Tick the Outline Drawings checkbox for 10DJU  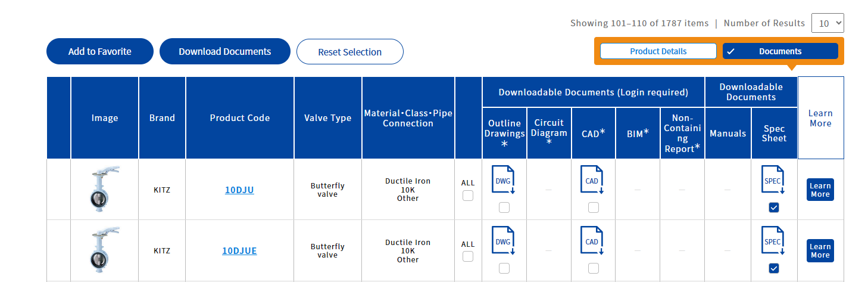click(x=504, y=207)
